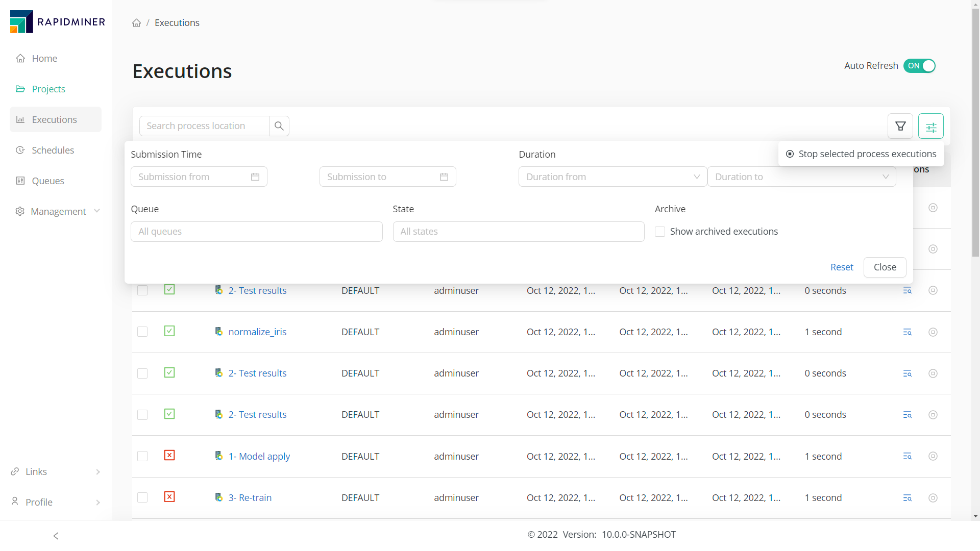Expand the Management sidebar menu

(58, 211)
